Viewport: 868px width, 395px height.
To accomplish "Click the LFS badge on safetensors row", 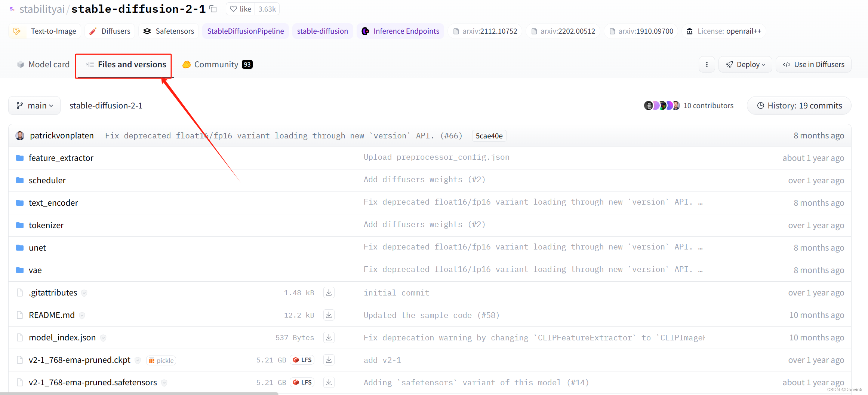I will pos(302,382).
